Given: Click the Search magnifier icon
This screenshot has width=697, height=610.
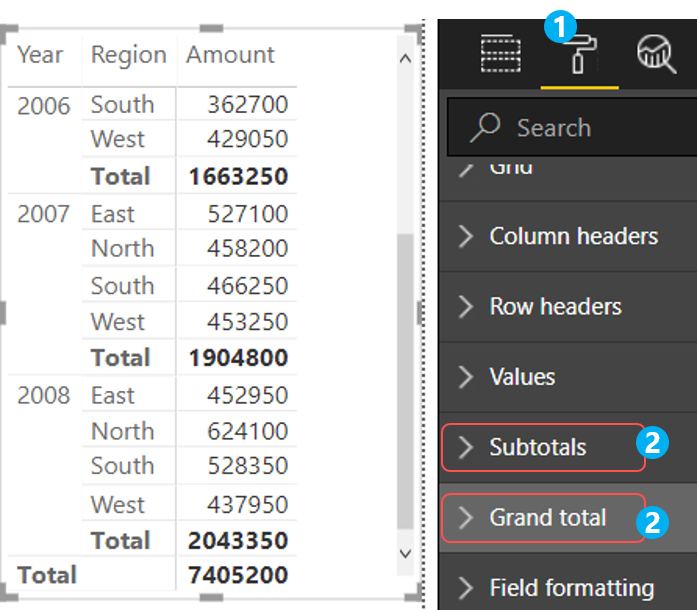Looking at the screenshot, I should 485,128.
